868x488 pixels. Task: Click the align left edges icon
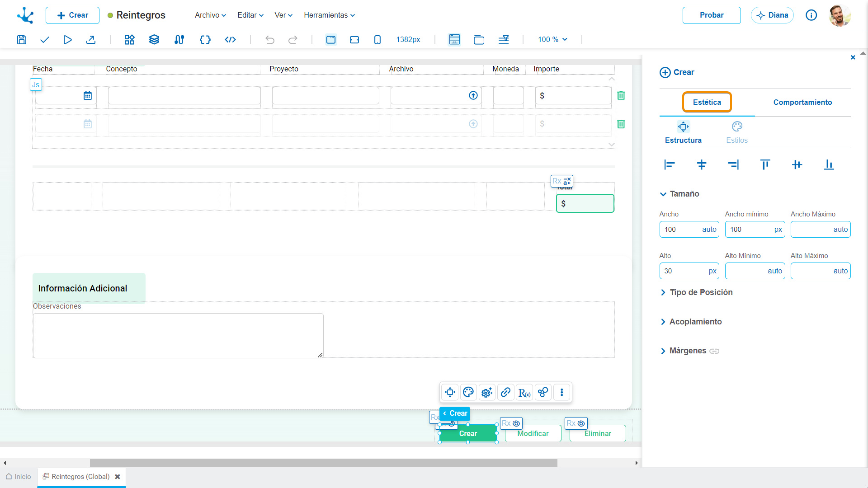tap(670, 165)
